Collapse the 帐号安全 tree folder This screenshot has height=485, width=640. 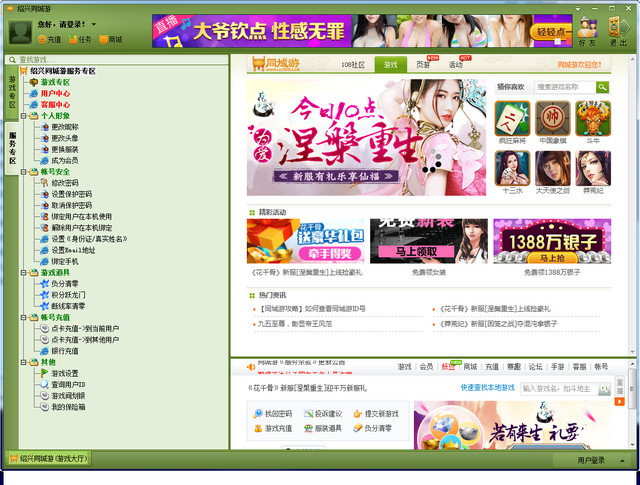(24, 172)
